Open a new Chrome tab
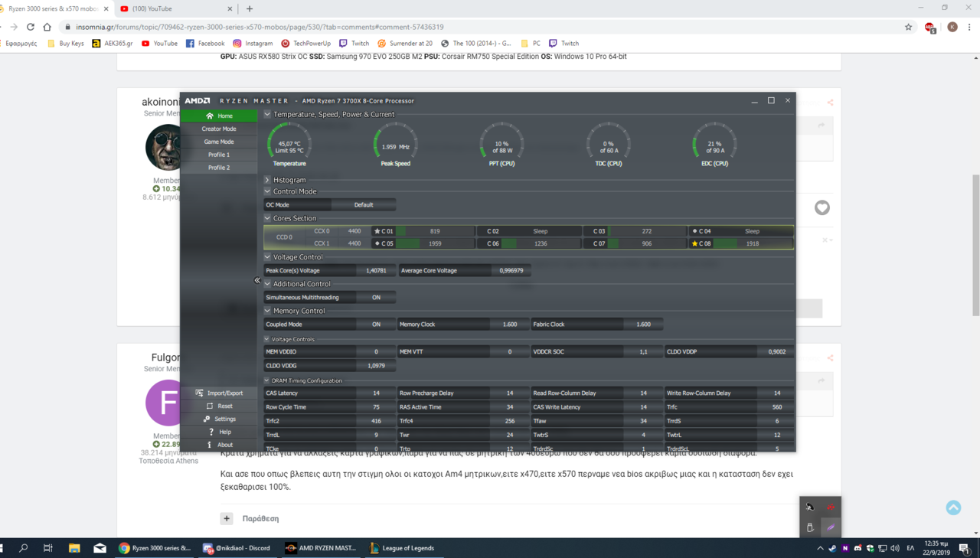The width and height of the screenshot is (980, 558). pos(250,8)
